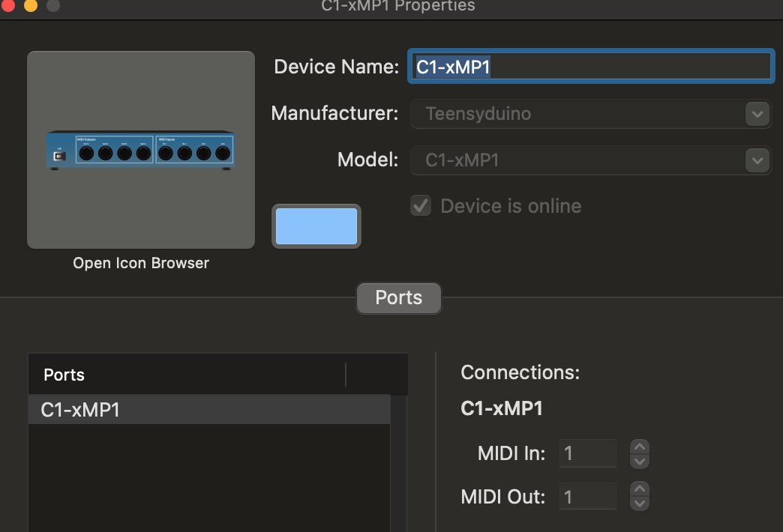Viewport: 783px width, 532px height.
Task: Decrease MIDI Out value with down arrow
Action: 639,503
